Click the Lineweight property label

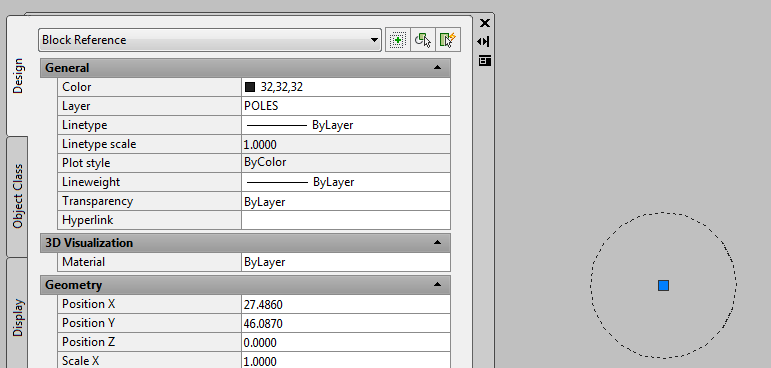pyautogui.click(x=91, y=182)
